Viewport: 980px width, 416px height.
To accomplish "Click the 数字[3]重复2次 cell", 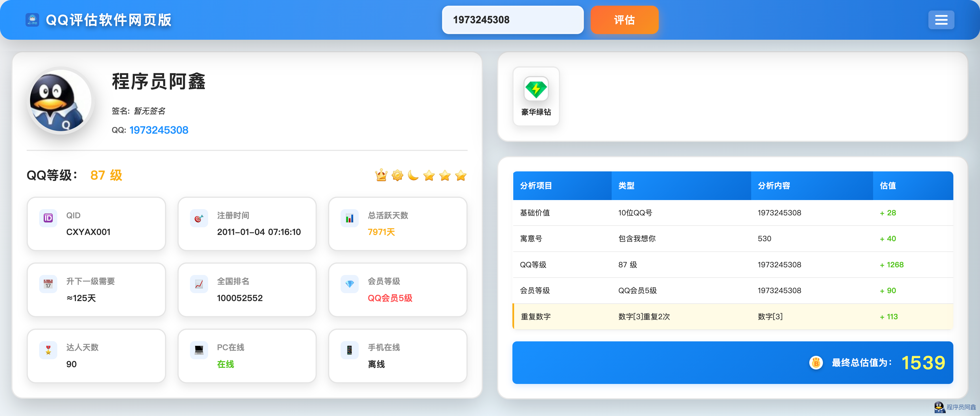I will 644,316.
